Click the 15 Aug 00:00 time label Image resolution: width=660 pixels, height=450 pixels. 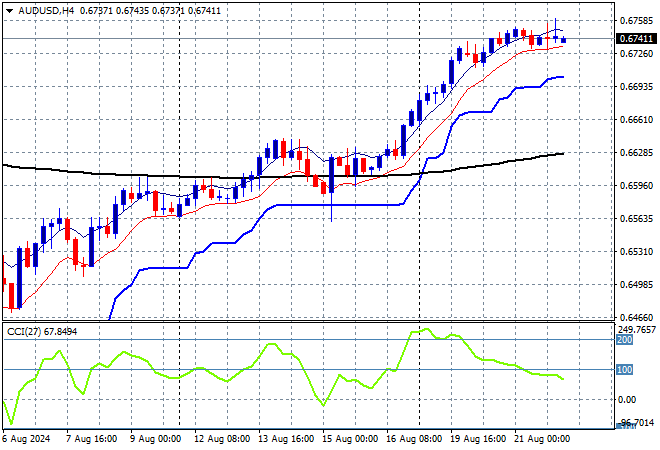click(350, 439)
